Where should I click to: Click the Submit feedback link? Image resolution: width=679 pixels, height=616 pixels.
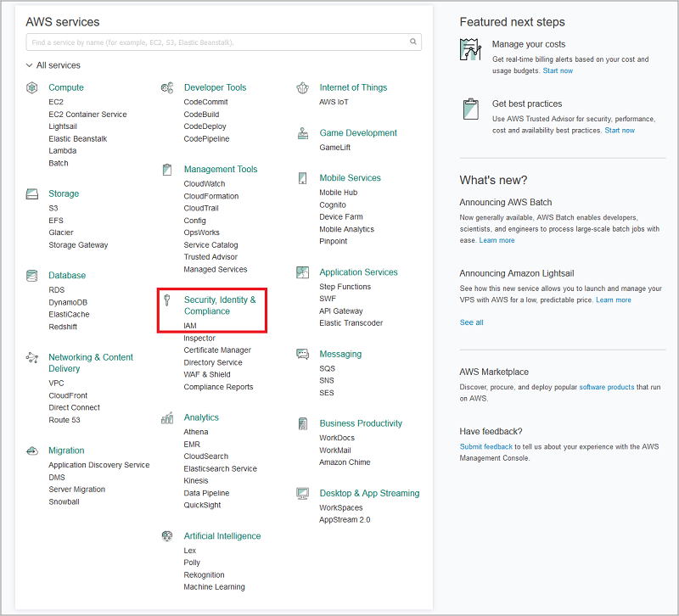pyautogui.click(x=486, y=445)
